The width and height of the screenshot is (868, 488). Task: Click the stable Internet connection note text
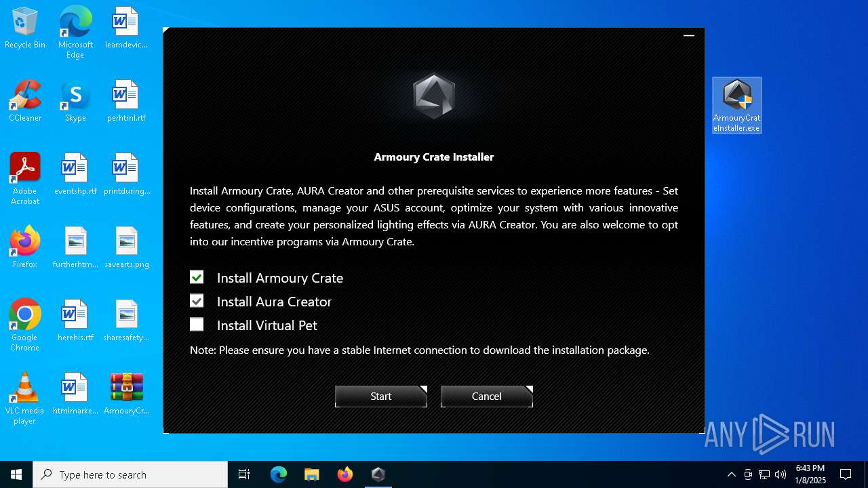[420, 350]
